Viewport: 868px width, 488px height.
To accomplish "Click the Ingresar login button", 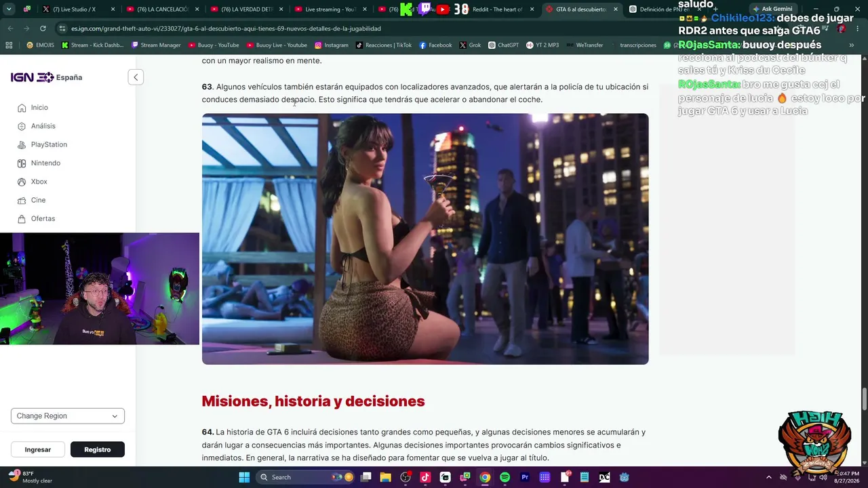I will 38,449.
